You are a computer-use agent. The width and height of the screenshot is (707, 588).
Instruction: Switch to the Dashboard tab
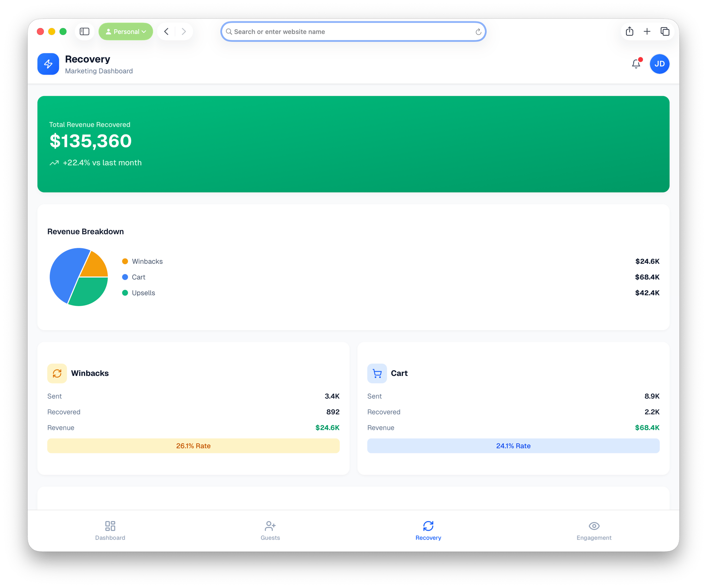(110, 530)
